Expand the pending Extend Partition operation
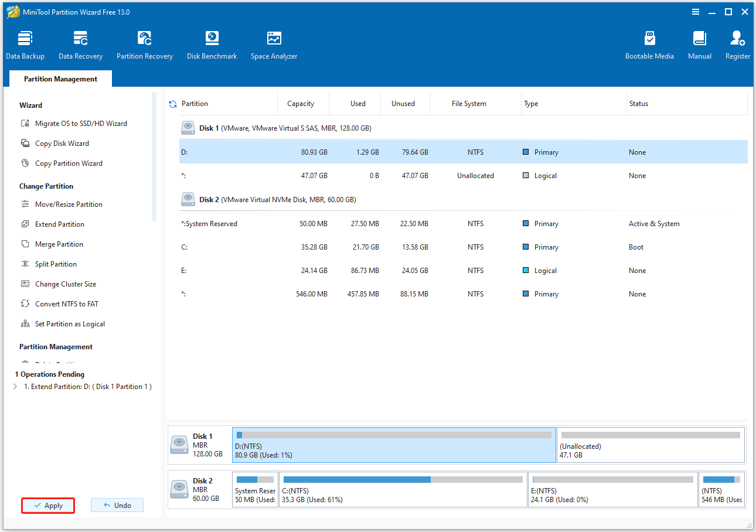Screen dimensions: 756x532 pos(14,386)
